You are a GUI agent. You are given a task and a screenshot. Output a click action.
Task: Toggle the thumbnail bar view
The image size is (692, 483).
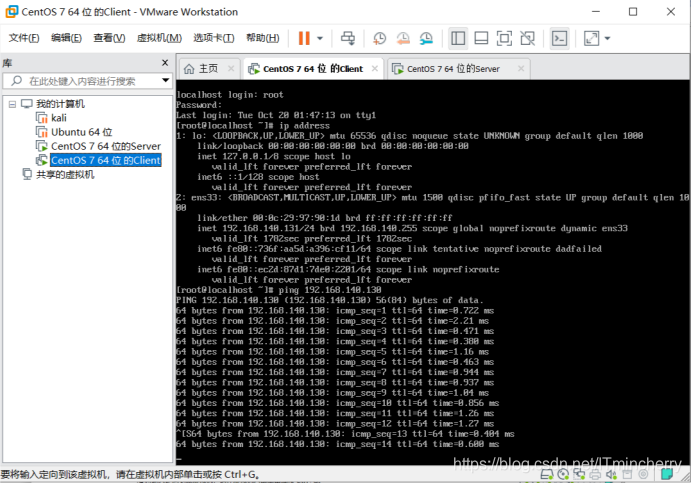[481, 38]
